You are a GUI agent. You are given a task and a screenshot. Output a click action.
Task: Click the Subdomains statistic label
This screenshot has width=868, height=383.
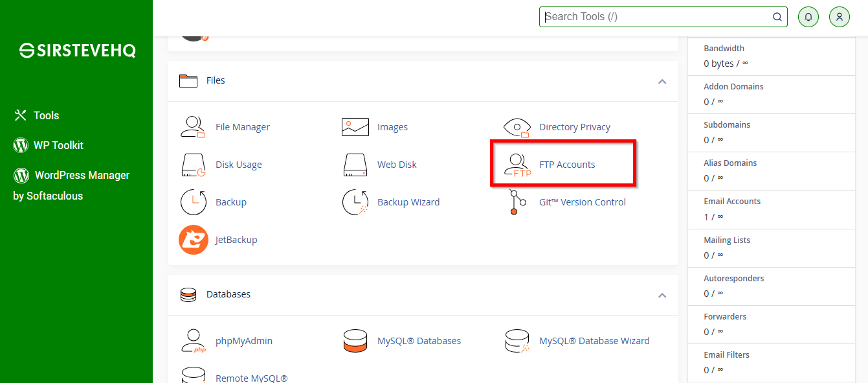(727, 125)
